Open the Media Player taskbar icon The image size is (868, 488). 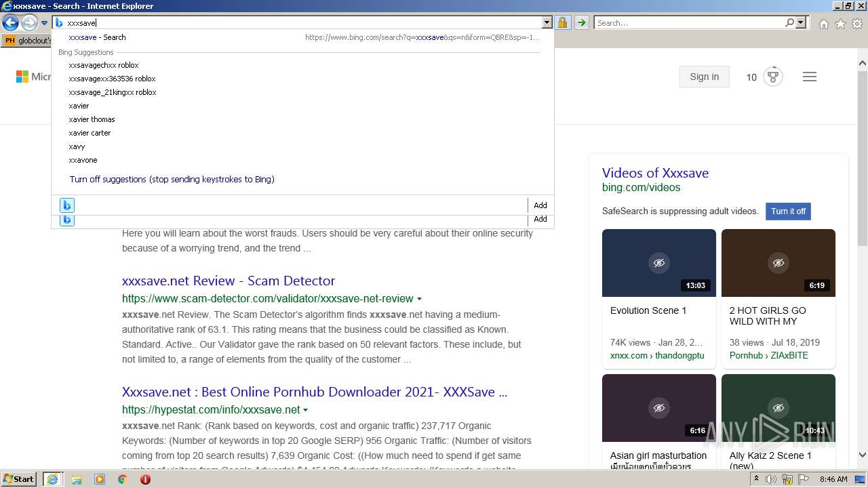(x=100, y=479)
